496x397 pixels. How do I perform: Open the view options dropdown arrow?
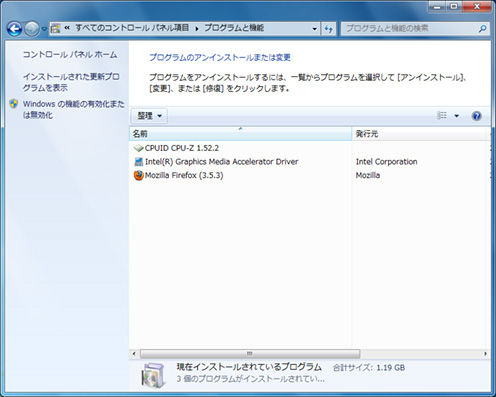(x=456, y=116)
